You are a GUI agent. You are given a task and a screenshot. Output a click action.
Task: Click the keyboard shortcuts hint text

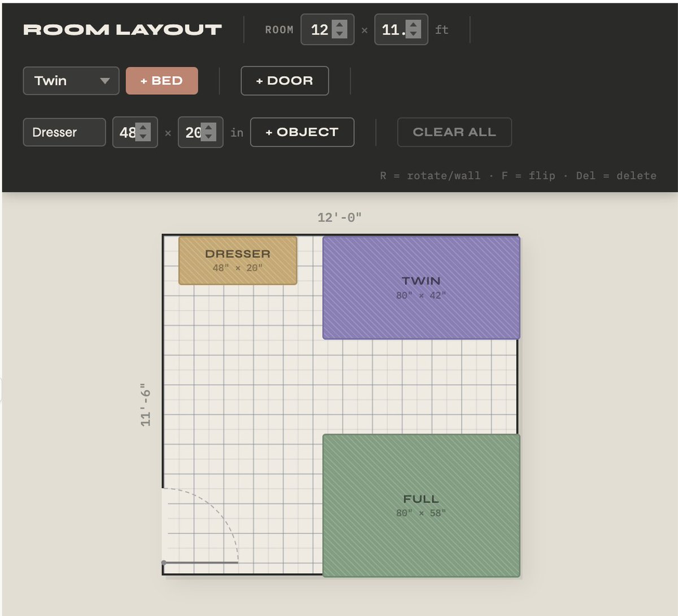tap(518, 176)
